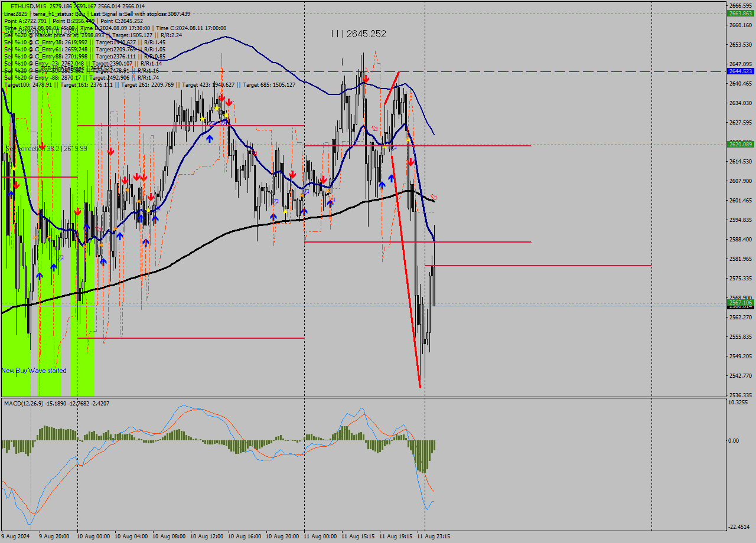The image size is (756, 543).
Task: Select the blue up arrow left of the steep red trendline
Action: 391,178
